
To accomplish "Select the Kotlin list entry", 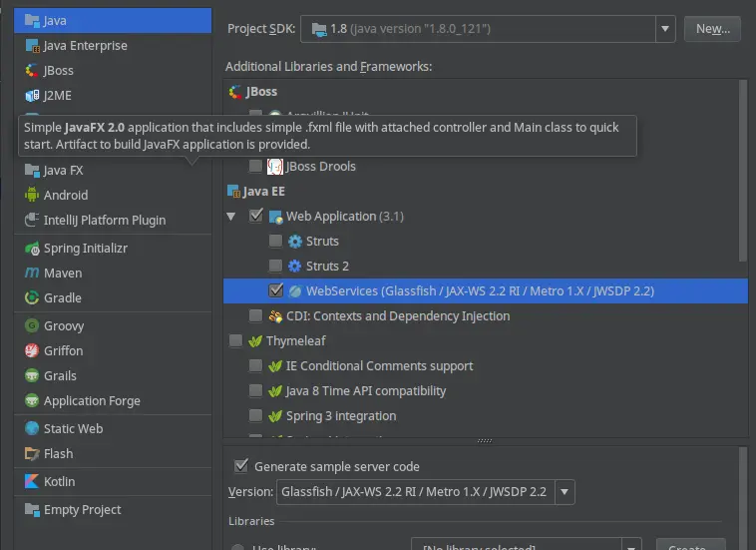I will (x=113, y=481).
